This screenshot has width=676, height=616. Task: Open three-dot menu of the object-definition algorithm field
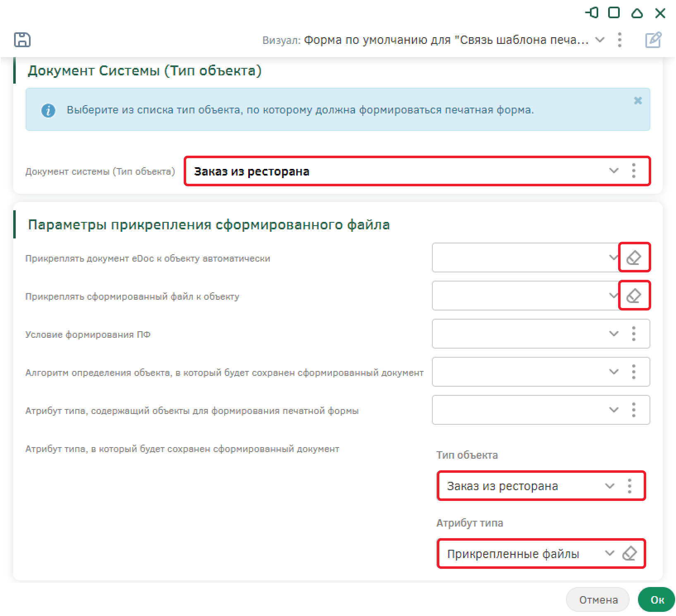pos(633,372)
